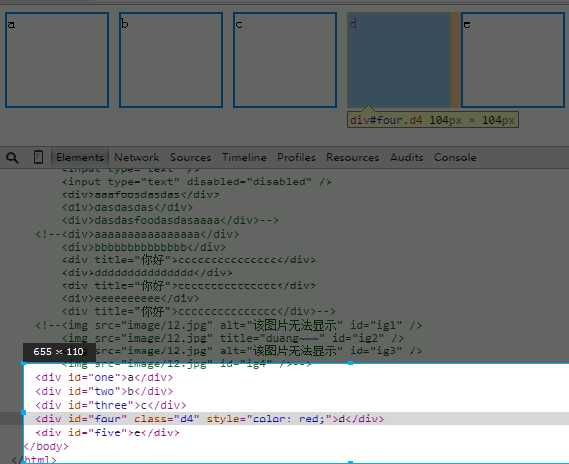The width and height of the screenshot is (569, 464).
Task: Switch to the Network tab
Action: click(x=136, y=157)
